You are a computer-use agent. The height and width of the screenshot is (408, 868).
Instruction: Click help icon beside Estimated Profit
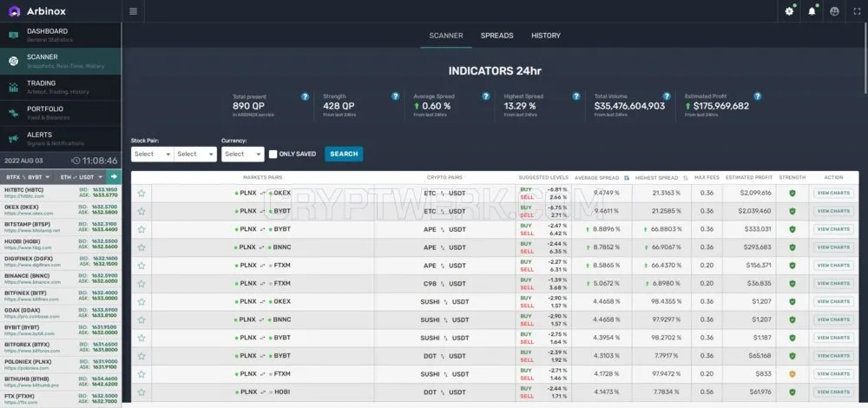pos(757,96)
